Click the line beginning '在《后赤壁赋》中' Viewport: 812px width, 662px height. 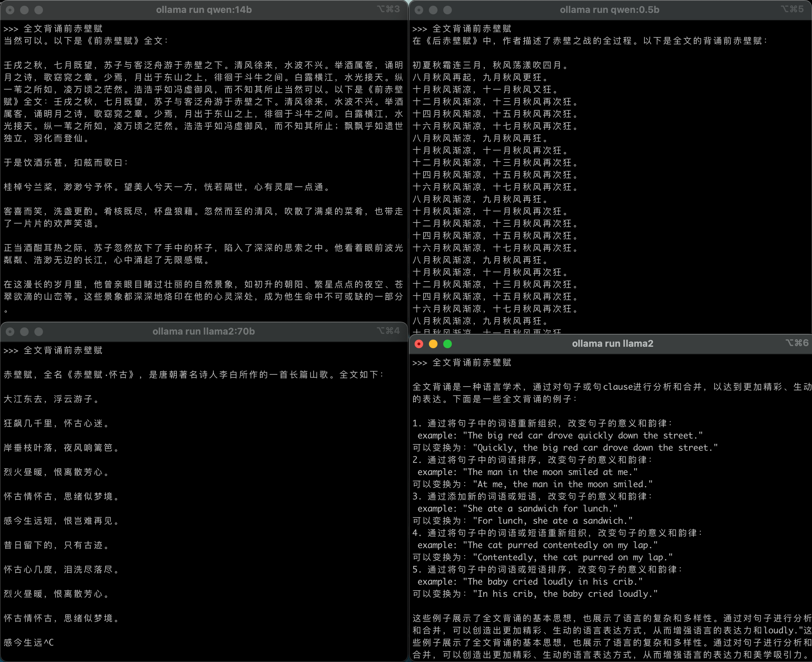click(x=591, y=41)
